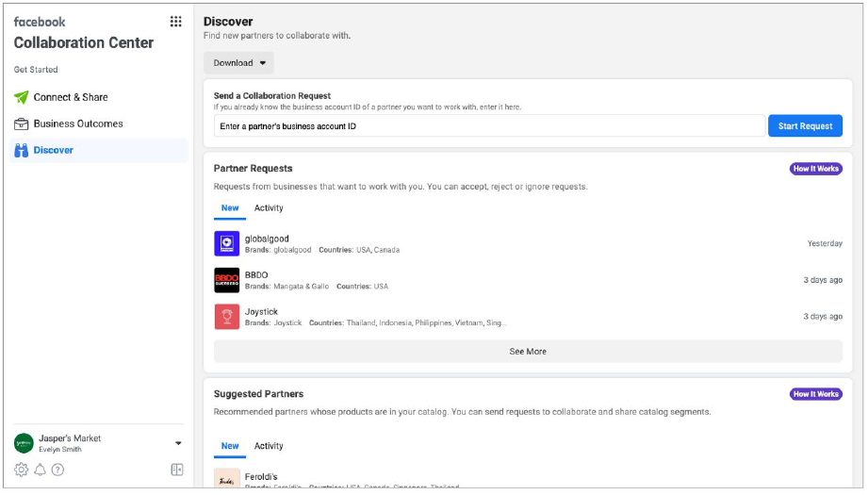The image size is (868, 495).
Task: Click the globalgood partner logo
Action: [x=226, y=243]
